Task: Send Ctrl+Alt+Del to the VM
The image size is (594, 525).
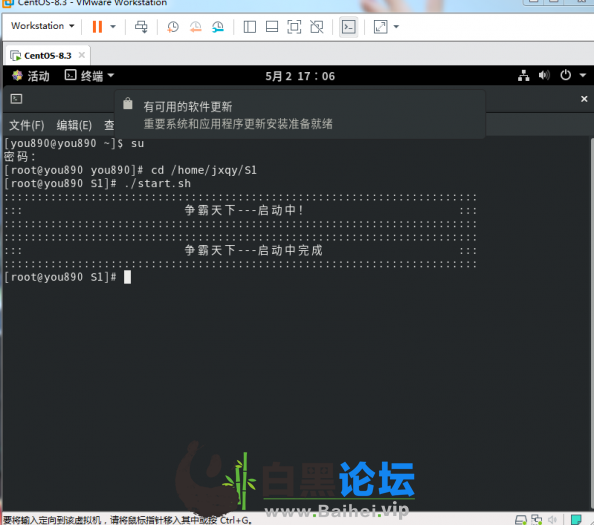Action: [141, 27]
